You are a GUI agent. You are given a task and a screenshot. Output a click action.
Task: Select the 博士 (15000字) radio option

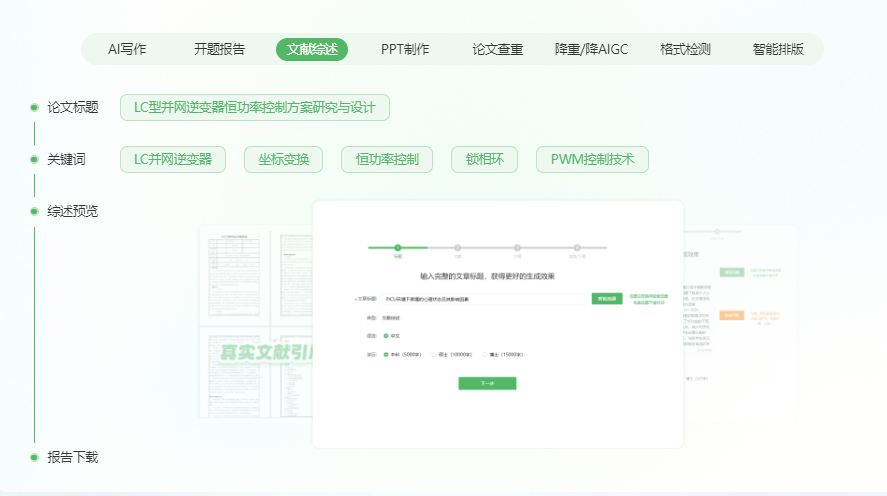tap(485, 354)
